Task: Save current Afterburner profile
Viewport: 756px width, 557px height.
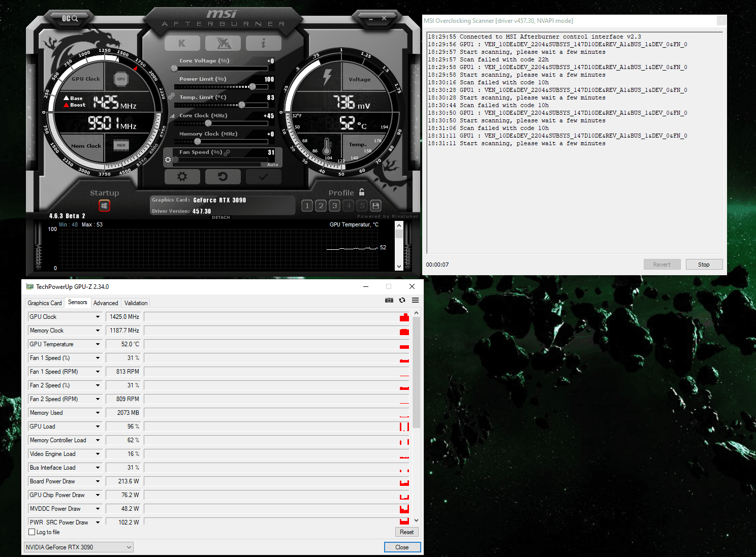Action: click(x=375, y=206)
